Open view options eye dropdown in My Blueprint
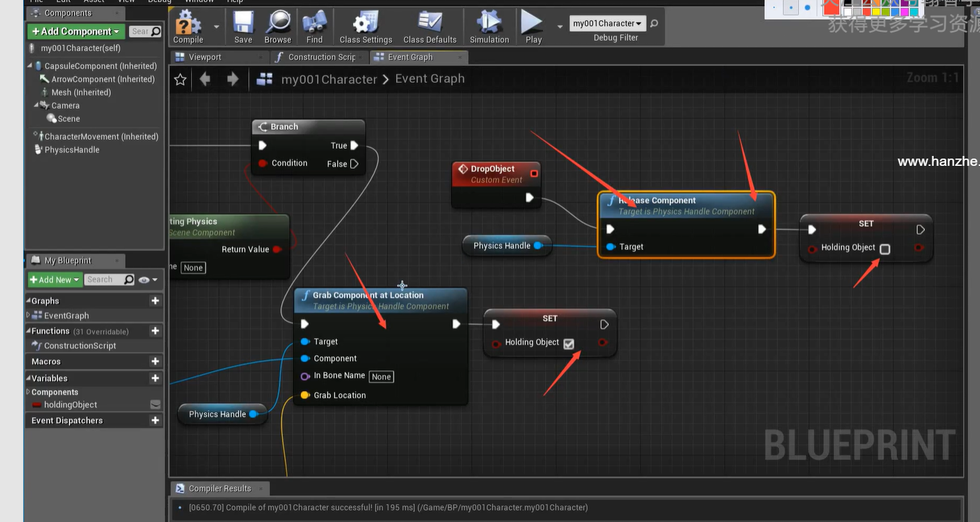This screenshot has height=522, width=980. tap(149, 280)
